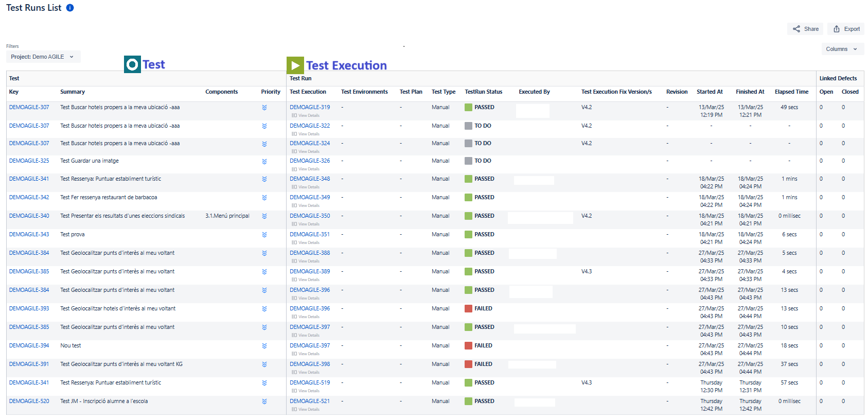Click the green PASSED status square for DEMOAGILE-319
The height and width of the screenshot is (419, 868).
[x=468, y=108]
